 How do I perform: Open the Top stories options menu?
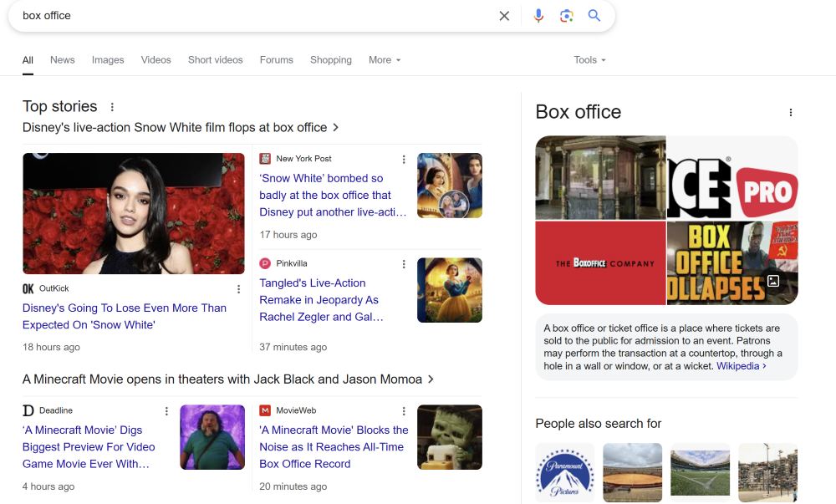tap(112, 107)
